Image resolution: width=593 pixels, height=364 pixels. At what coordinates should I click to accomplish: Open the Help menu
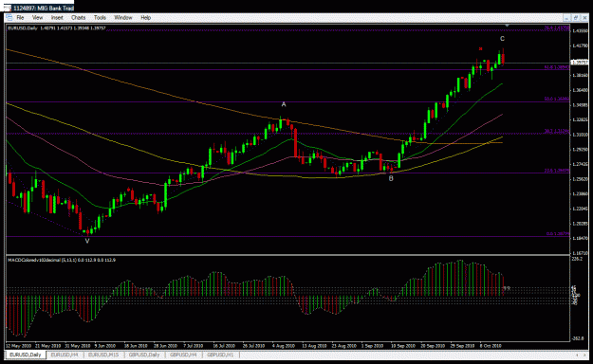click(145, 17)
